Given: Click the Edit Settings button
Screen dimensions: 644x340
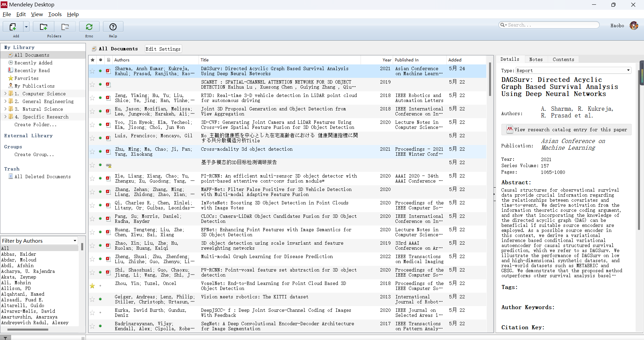Looking at the screenshot, I should [x=163, y=49].
